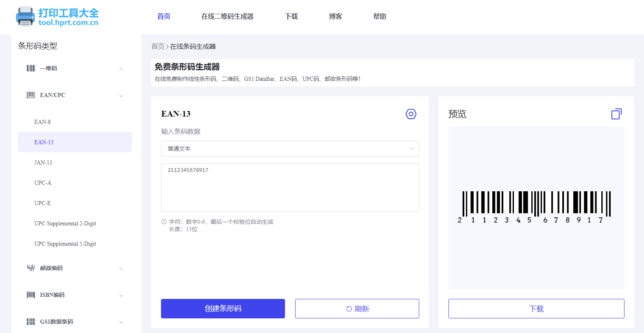The height and width of the screenshot is (333, 644).
Task: Open the 帮助 navigation item
Action: (x=380, y=16)
